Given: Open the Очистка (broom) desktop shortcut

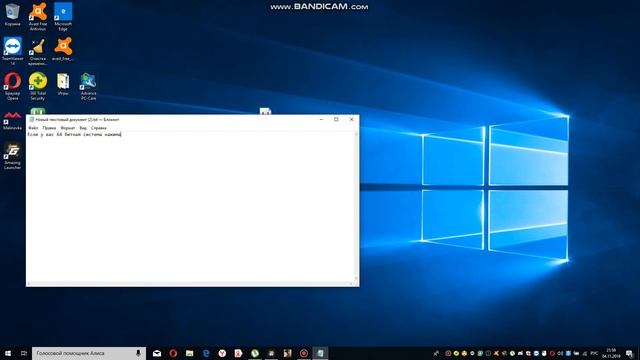Looking at the screenshot, I should (x=38, y=50).
